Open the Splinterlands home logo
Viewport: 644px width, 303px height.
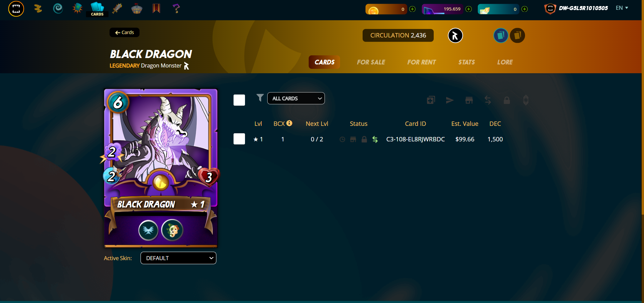[16, 9]
